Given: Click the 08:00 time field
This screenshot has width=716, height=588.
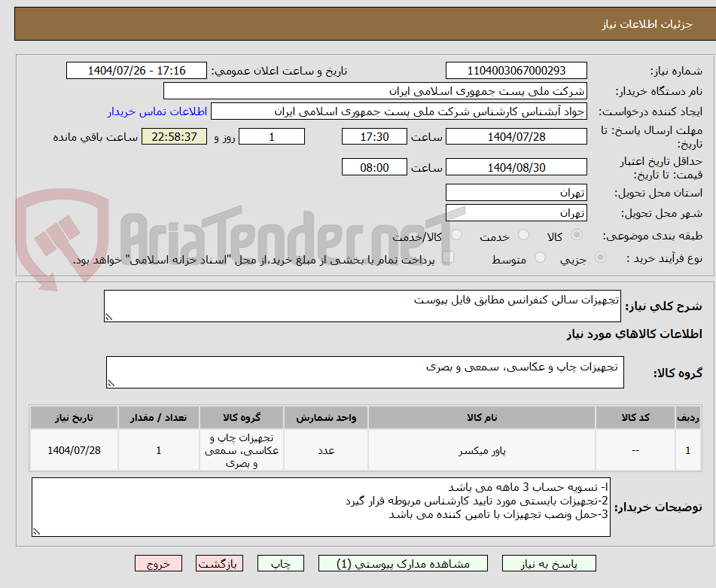Looking at the screenshot, I should tap(374, 166).
